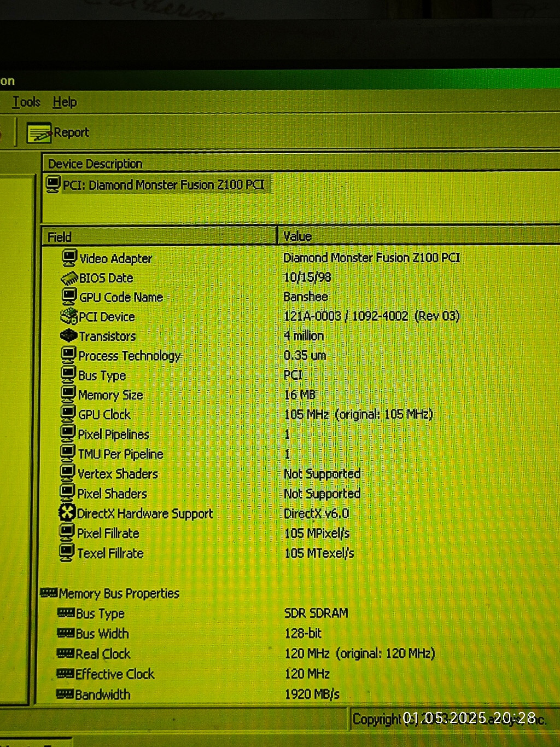Click the memory icon beside SDR SDRAM Bus Type
560x747 pixels.
point(66,613)
